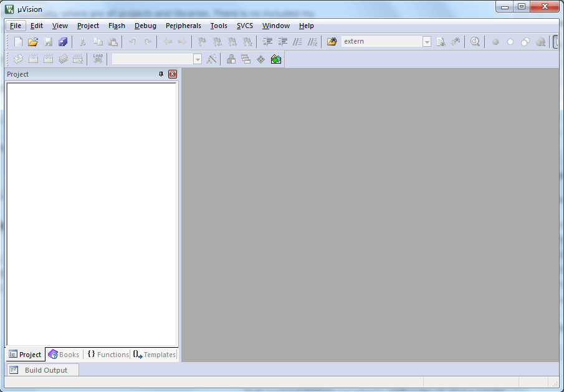Open the Help menu
564x392 pixels.
tap(306, 26)
